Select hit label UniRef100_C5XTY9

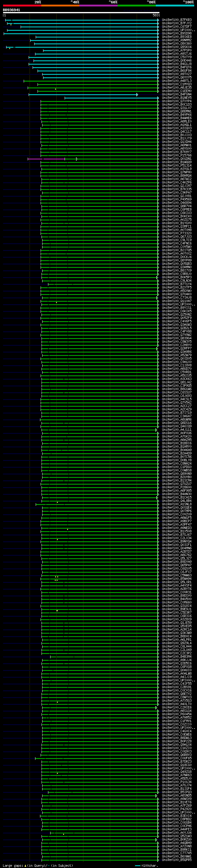coord(177,57)
